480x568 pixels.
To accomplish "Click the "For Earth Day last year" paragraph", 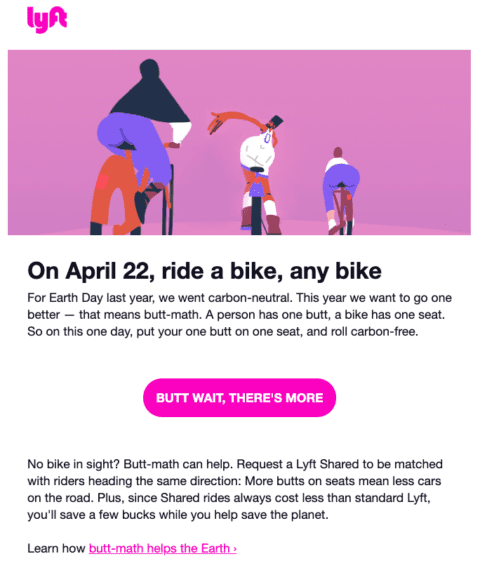I will (x=239, y=314).
